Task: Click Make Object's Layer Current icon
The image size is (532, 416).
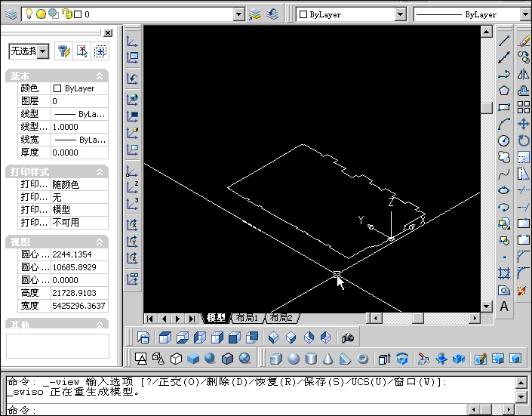Action: 255,14
